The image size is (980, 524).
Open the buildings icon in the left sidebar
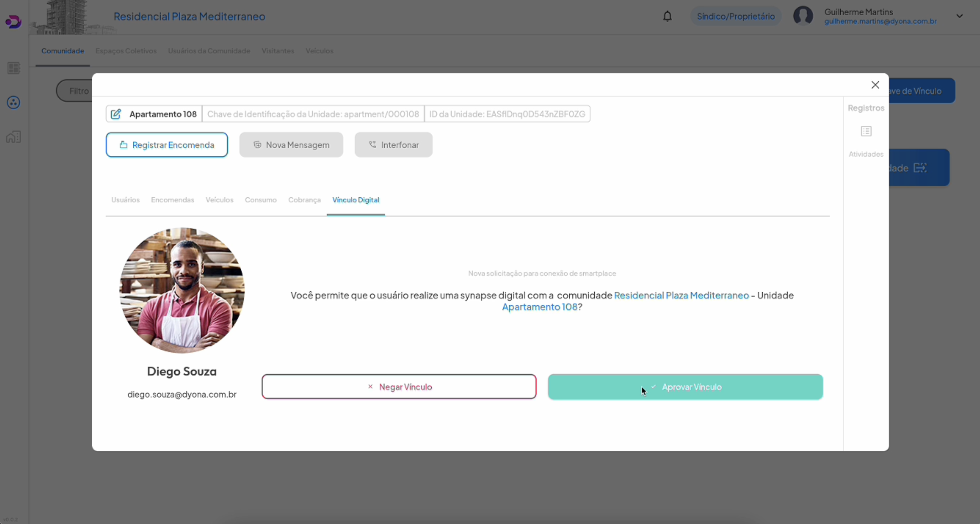click(13, 137)
